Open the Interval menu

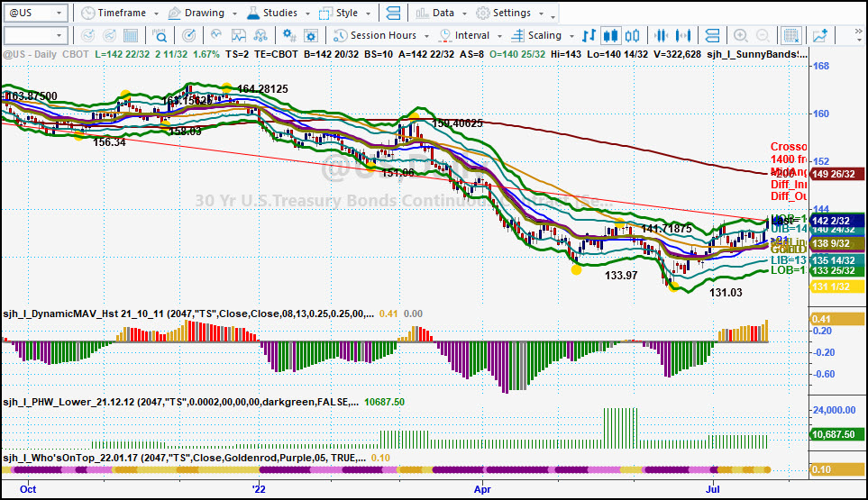click(x=464, y=35)
